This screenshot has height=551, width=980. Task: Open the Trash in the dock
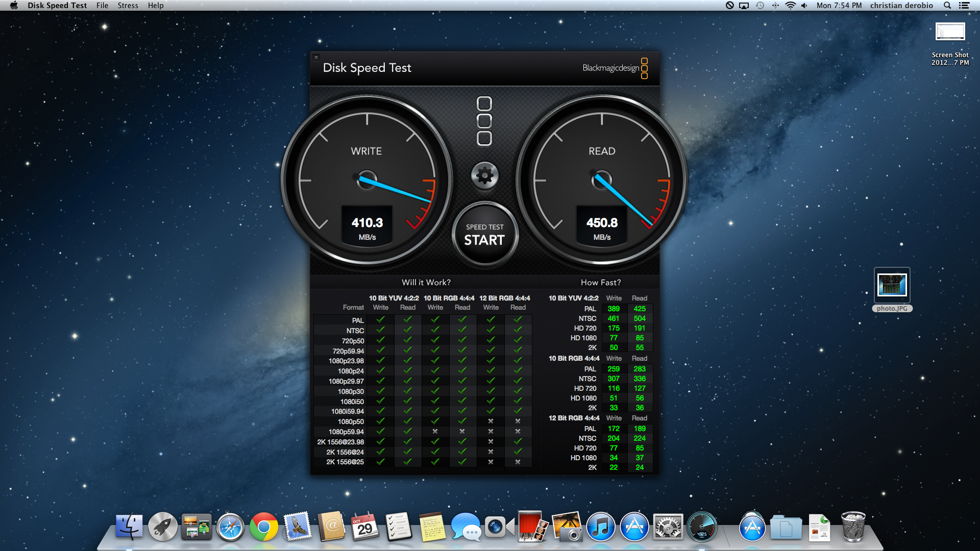pyautogui.click(x=853, y=527)
